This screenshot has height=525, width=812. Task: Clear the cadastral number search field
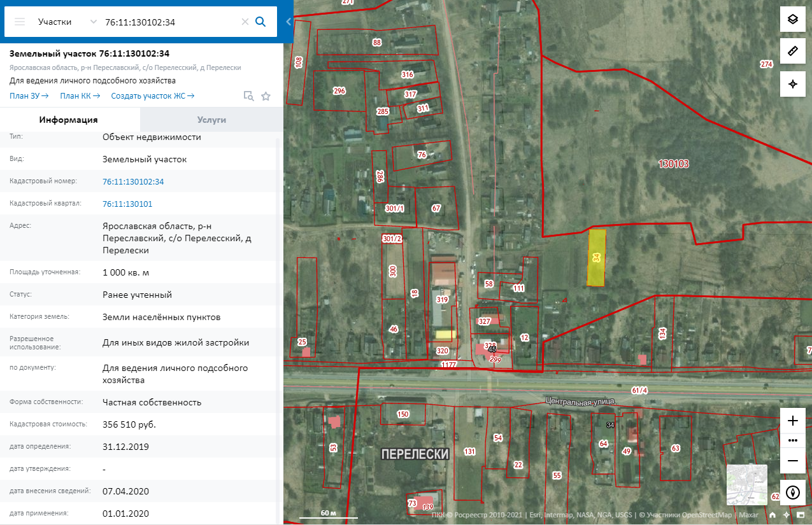[245, 22]
